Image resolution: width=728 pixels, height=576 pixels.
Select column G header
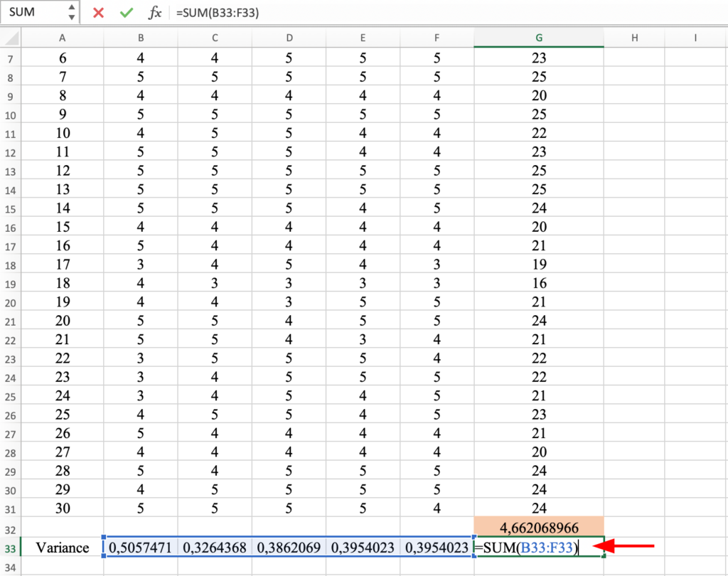538,38
